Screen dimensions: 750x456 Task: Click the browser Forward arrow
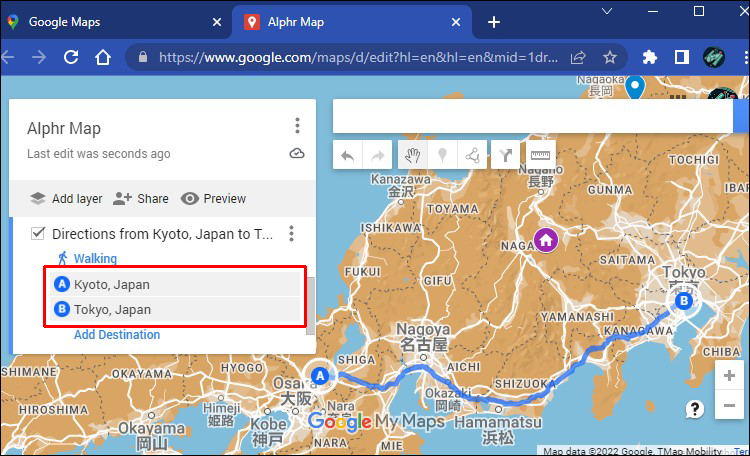click(x=39, y=57)
